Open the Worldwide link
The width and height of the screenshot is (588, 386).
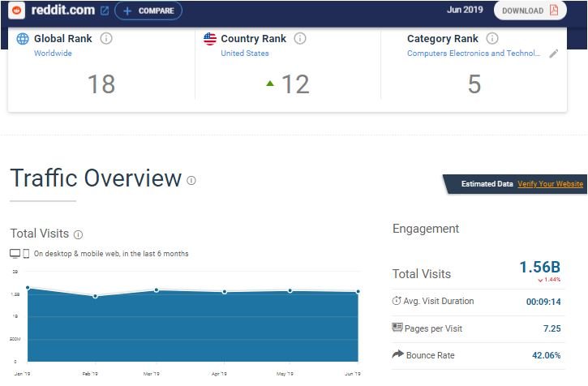(x=53, y=54)
